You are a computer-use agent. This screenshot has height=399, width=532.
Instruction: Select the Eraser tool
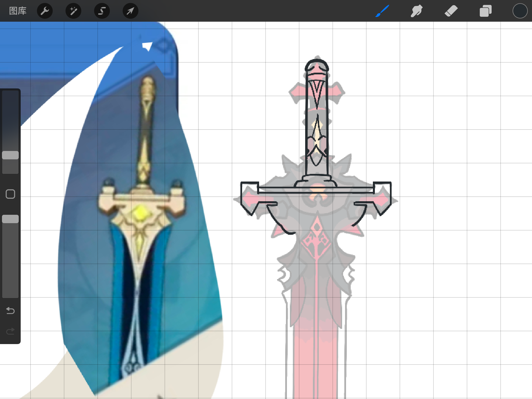pos(451,11)
